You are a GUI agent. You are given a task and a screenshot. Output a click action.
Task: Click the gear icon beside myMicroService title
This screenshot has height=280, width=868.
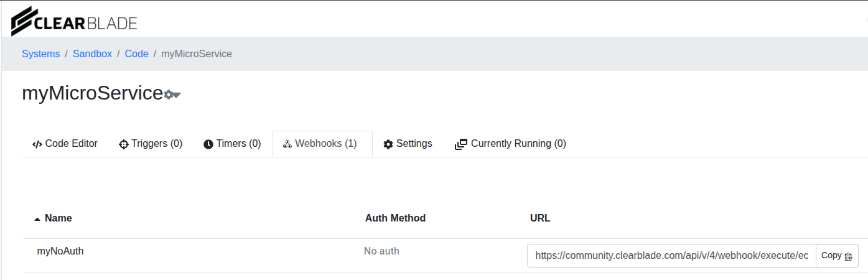click(168, 95)
